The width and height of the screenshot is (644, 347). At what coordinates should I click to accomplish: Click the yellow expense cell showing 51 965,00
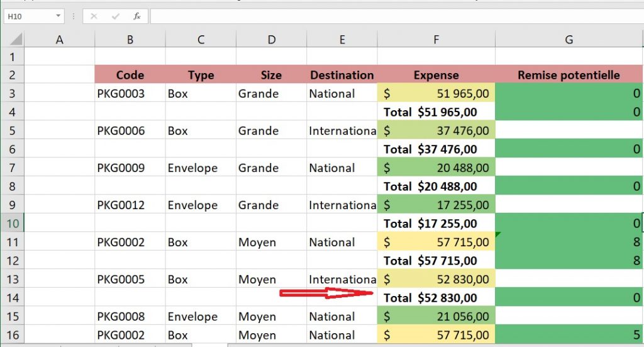436,94
